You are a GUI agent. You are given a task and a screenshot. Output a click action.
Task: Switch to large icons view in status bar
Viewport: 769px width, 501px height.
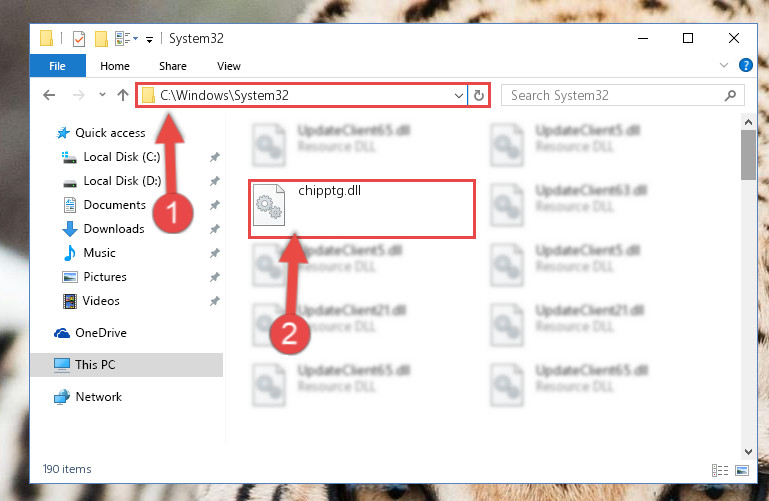point(742,471)
